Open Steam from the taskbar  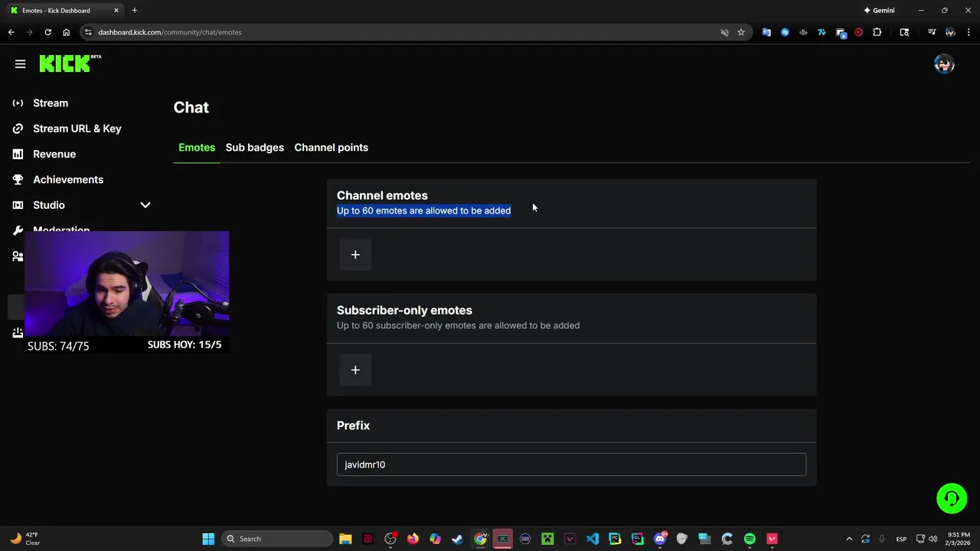point(458,539)
